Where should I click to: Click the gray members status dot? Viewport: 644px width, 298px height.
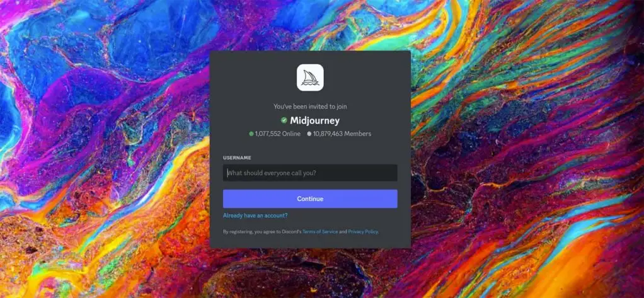[309, 134]
